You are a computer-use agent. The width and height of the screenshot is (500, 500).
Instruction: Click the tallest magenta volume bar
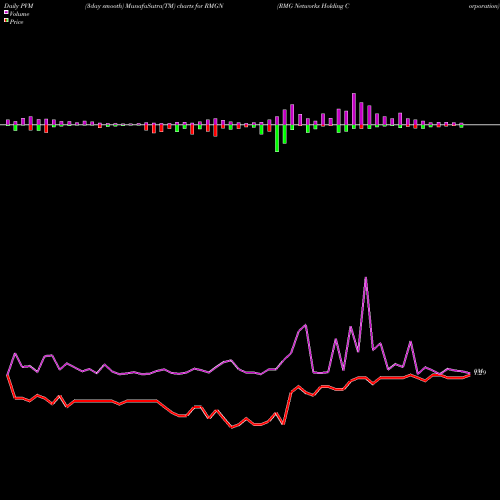coord(354,109)
